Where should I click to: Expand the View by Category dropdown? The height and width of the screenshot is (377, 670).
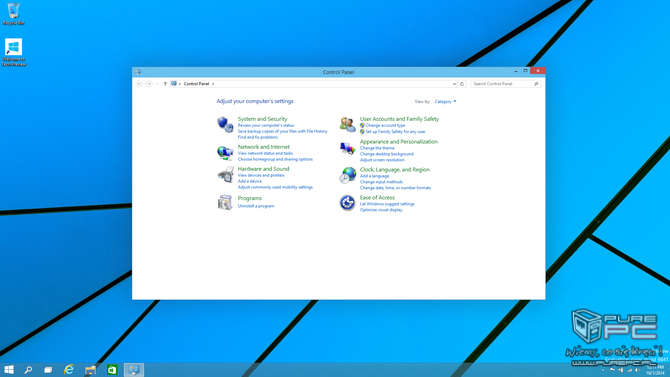click(445, 102)
